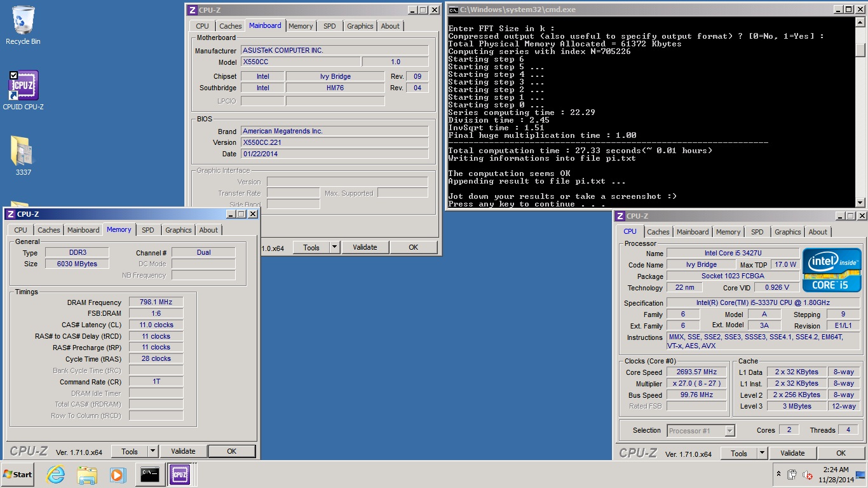This screenshot has height=488, width=868.
Task: Open CPU tab in Mainboard window
Action: (x=202, y=26)
